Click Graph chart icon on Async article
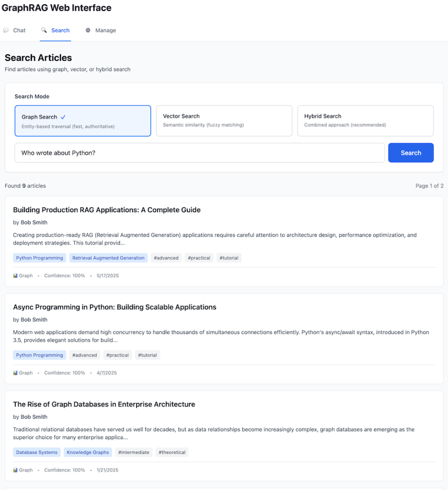 (x=15, y=373)
